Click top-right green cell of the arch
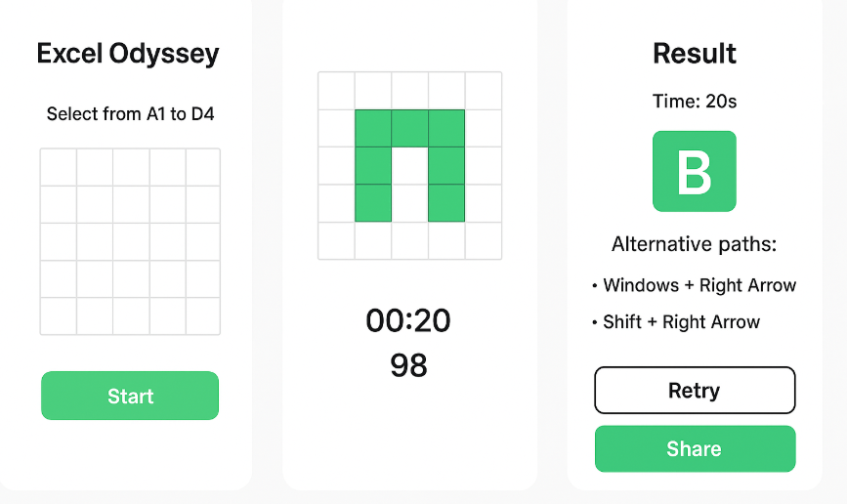The image size is (847, 504). 445,128
